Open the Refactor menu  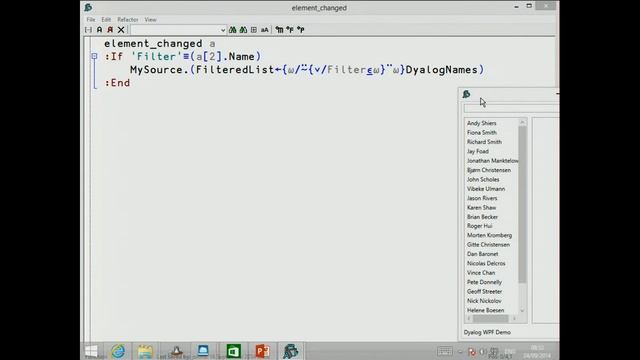(128, 20)
